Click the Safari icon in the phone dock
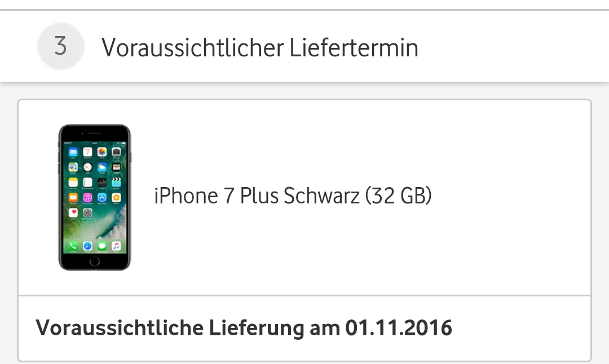The height and width of the screenshot is (364, 609). [x=88, y=246]
